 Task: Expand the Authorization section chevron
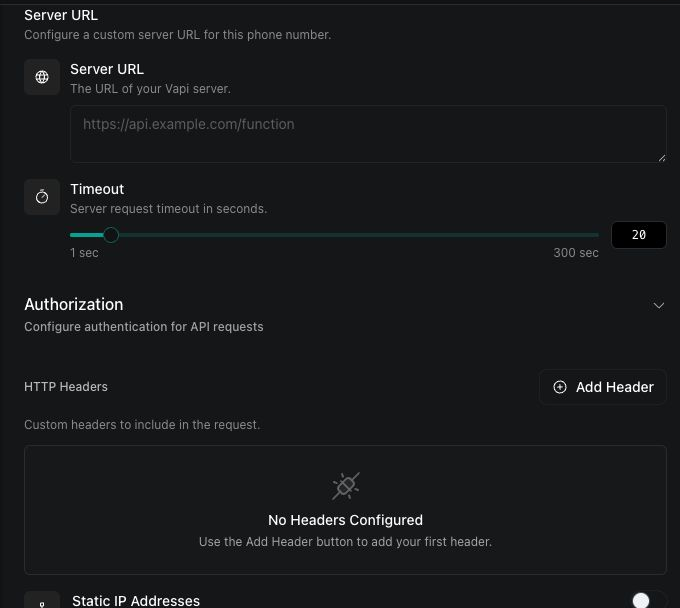coord(658,305)
